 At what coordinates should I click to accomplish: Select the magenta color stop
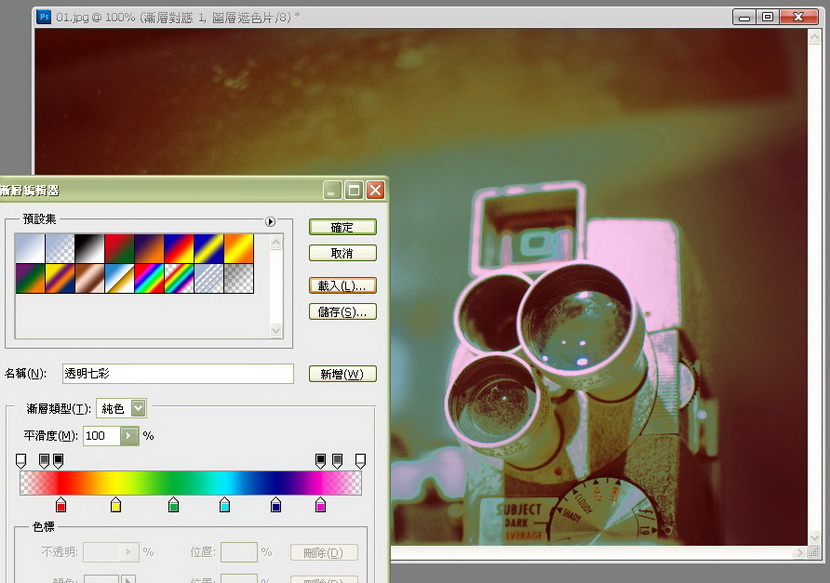320,505
